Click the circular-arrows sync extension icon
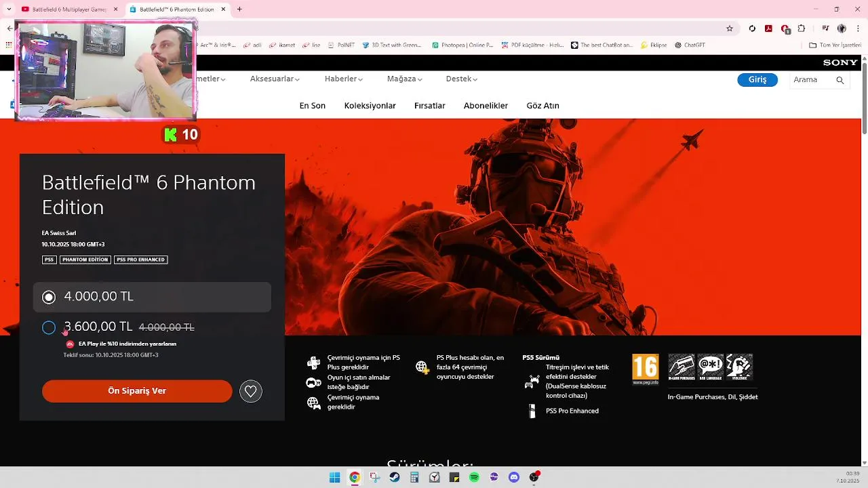 tap(752, 28)
